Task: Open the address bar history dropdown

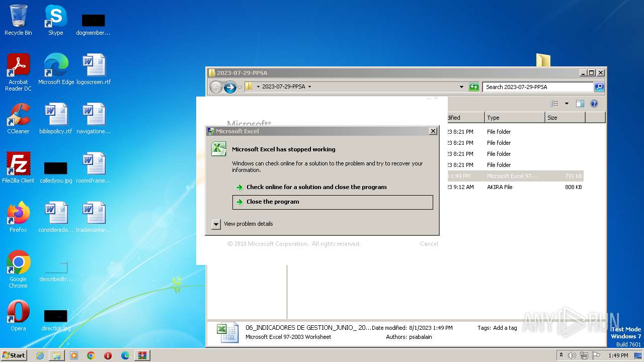Action: tap(461, 87)
